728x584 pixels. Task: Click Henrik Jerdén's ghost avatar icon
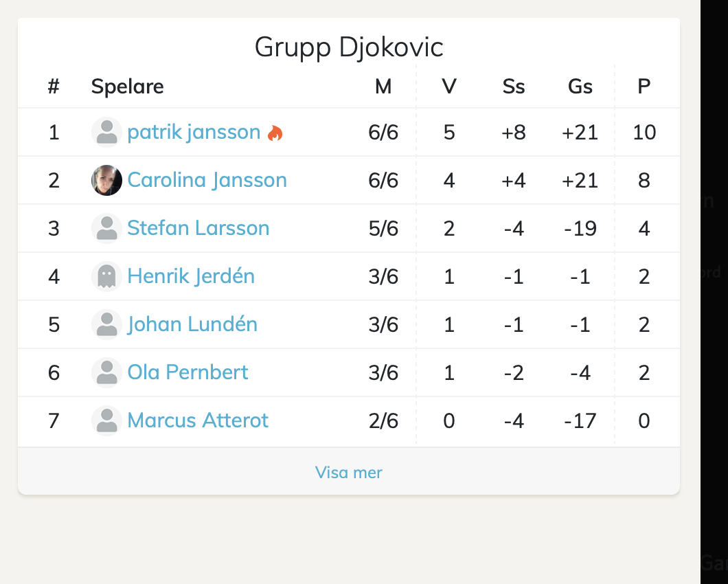point(106,276)
